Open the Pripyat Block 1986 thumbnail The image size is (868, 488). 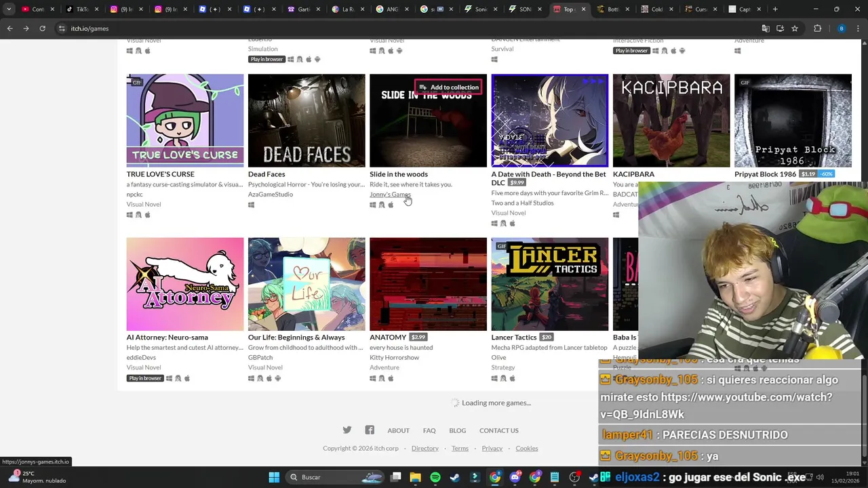click(793, 121)
